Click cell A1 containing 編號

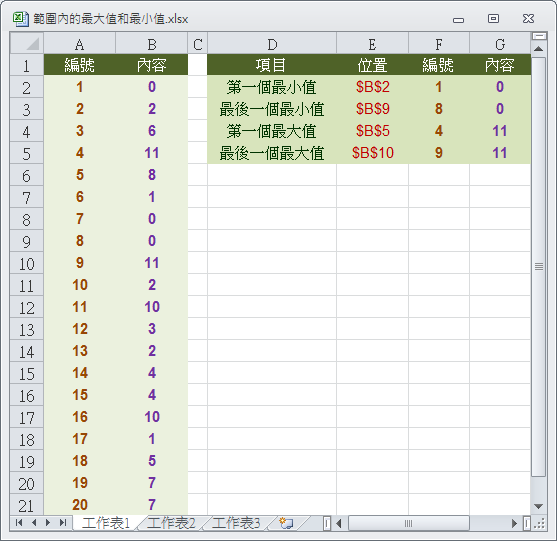coord(80,65)
